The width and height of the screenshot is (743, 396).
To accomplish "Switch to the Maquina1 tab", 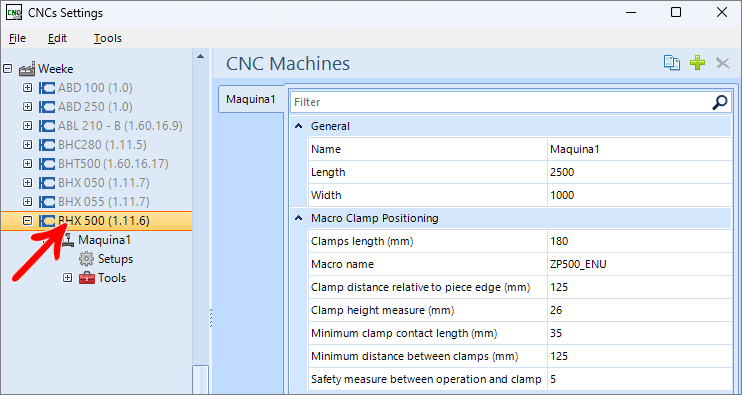I will (x=251, y=99).
